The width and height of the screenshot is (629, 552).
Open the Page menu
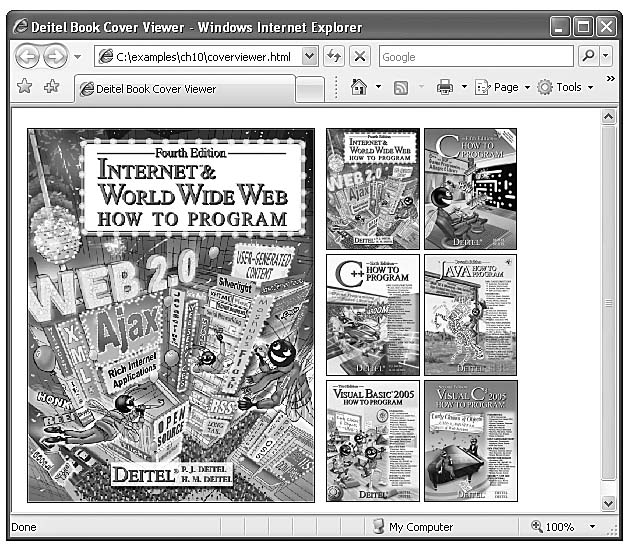point(502,87)
